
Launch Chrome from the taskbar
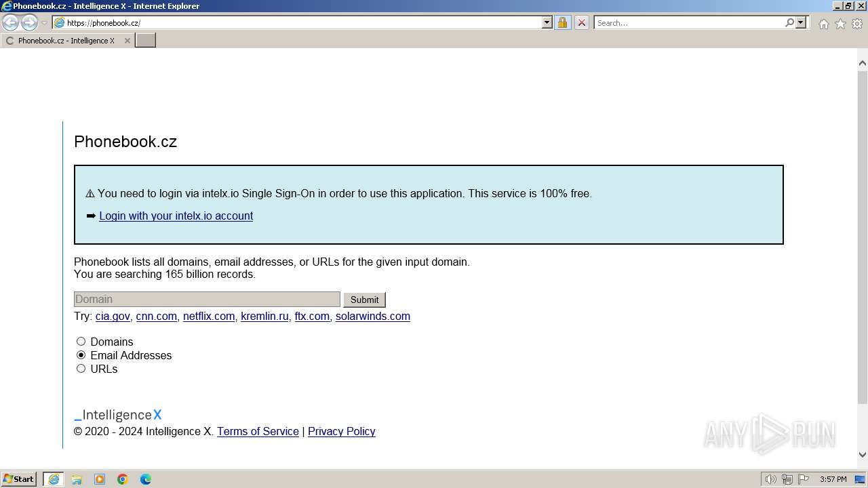point(123,479)
